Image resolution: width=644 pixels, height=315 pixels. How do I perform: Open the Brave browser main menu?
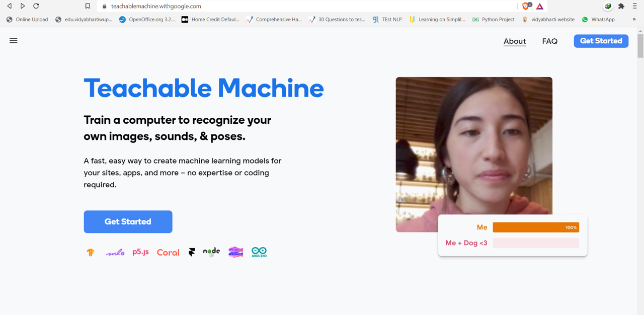(x=635, y=7)
